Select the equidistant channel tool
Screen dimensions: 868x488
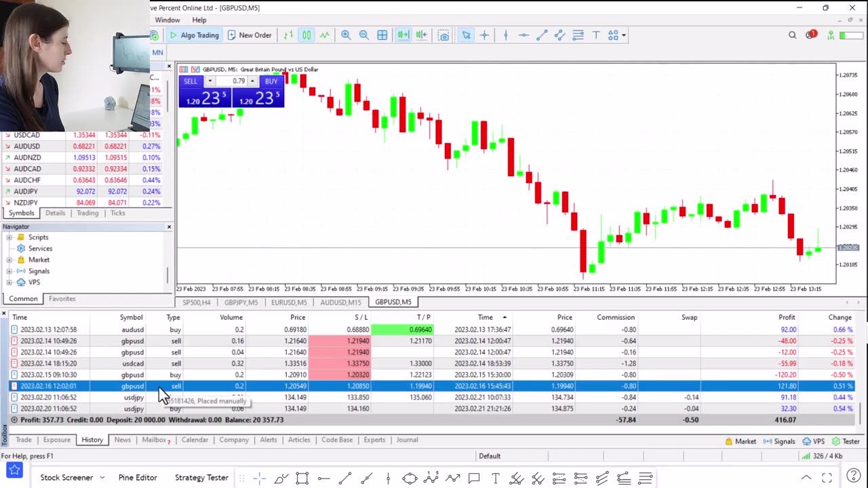click(559, 35)
